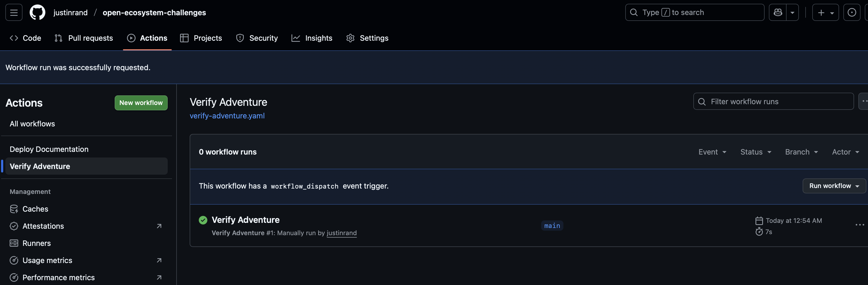The image size is (868, 285).
Task: Open the verify-adventure.yaml file link
Action: (227, 115)
